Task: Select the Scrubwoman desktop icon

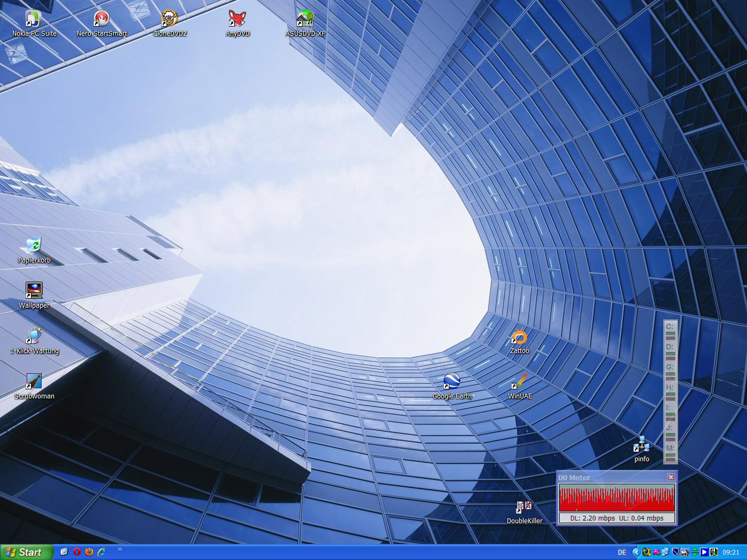Action: (34, 382)
